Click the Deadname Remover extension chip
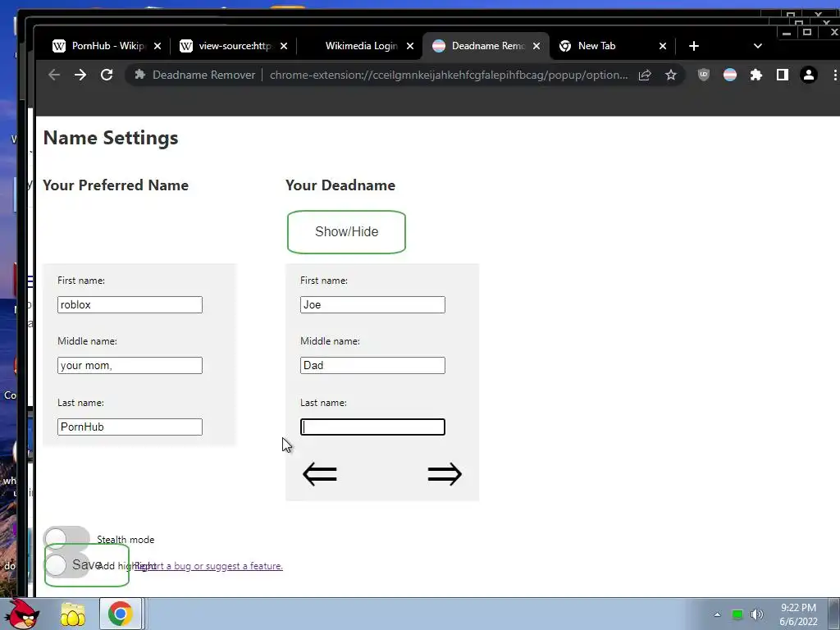The width and height of the screenshot is (840, 630). coord(195,75)
